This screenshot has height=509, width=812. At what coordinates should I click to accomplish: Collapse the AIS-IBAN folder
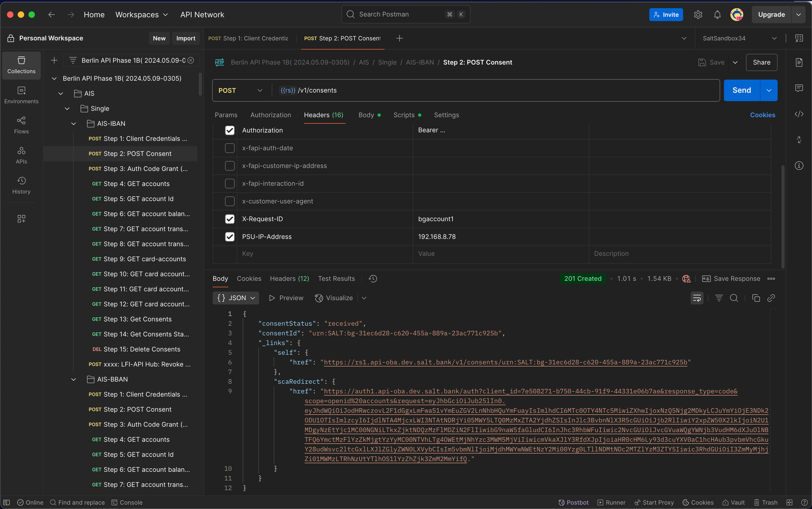pos(74,124)
